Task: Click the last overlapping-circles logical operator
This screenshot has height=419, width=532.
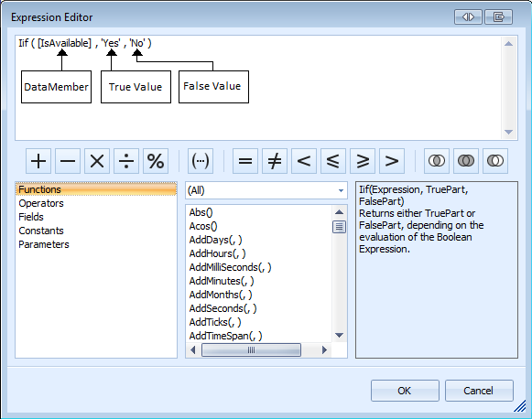Action: [x=495, y=161]
